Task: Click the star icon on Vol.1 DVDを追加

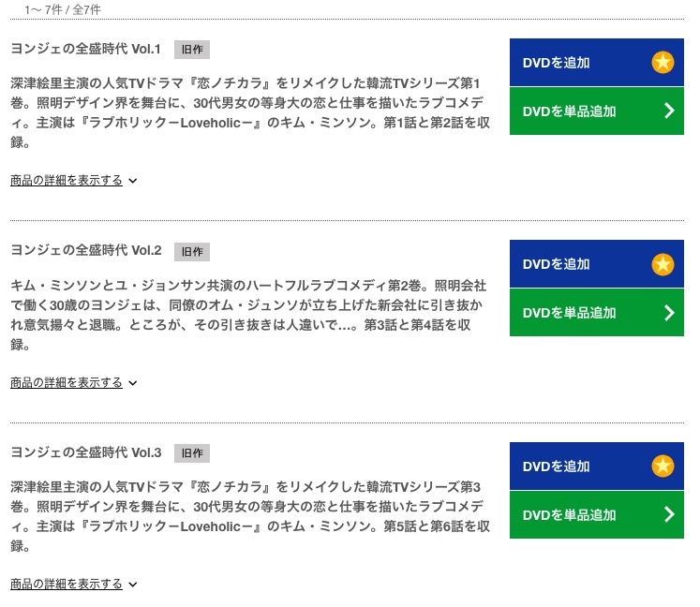Action: [663, 62]
